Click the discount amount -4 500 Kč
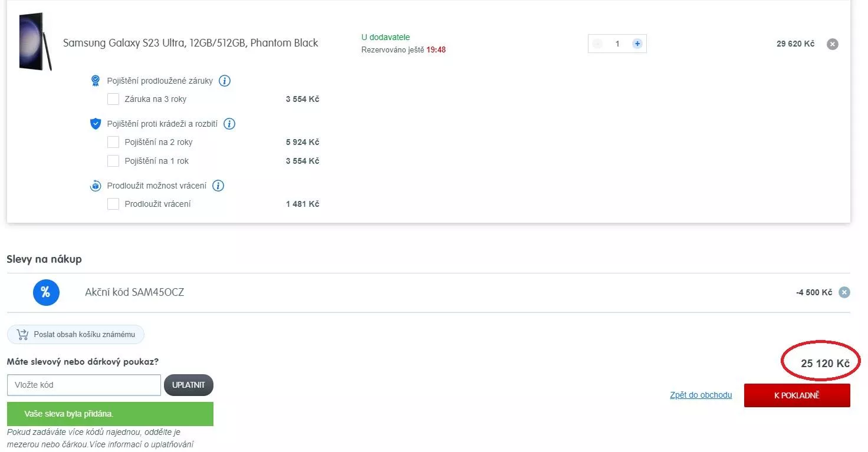The width and height of the screenshot is (868, 452). click(x=814, y=292)
